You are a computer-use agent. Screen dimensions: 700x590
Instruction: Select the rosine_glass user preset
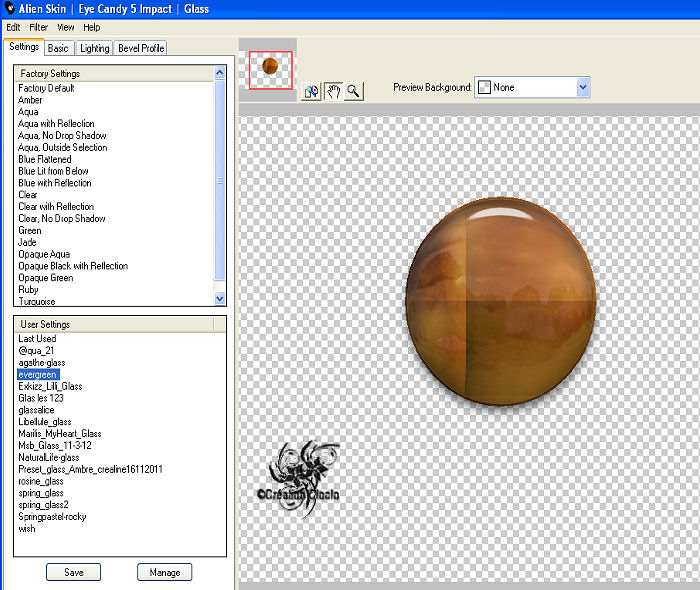41,481
